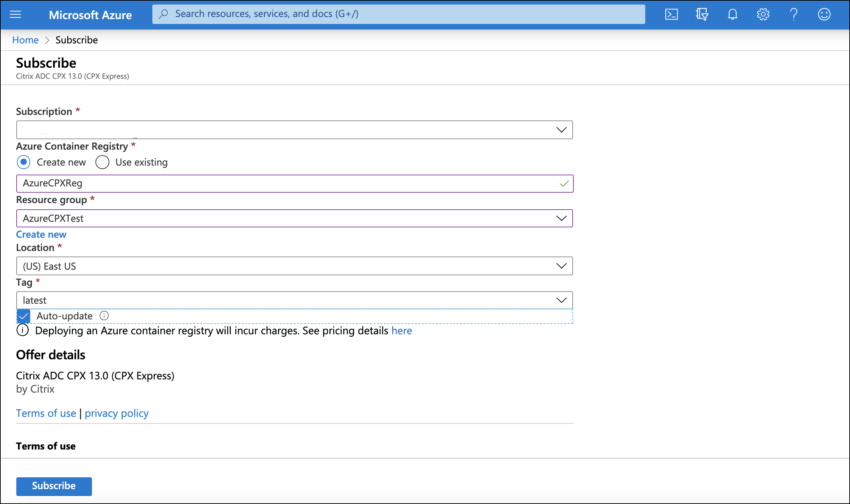Click the Tag field label
This screenshot has height=504, width=850.
coord(24,282)
